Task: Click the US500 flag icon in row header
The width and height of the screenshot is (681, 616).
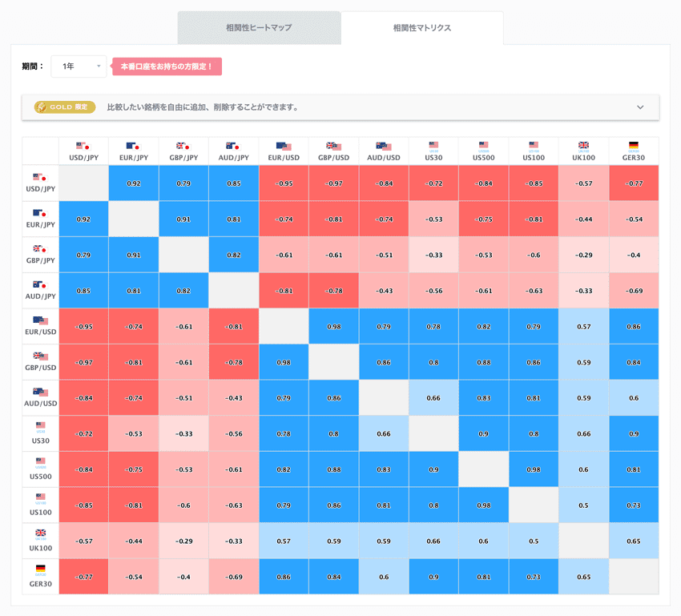Action: 40,461
